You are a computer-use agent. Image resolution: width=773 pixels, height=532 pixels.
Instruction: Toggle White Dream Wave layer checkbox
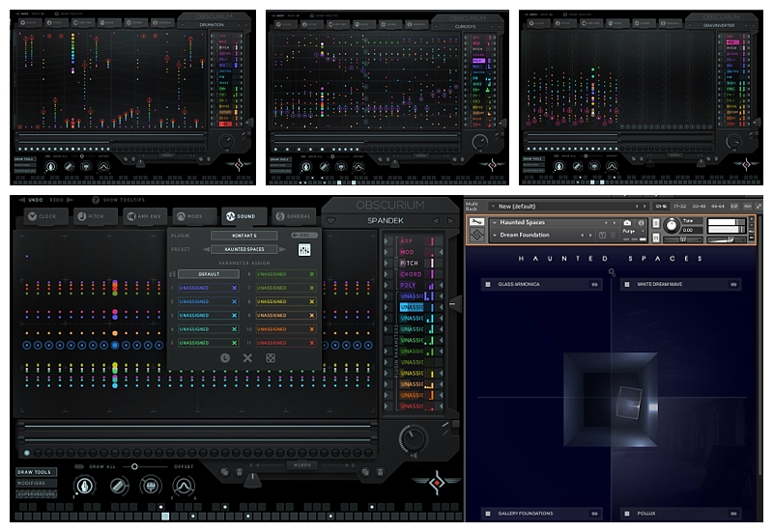pyautogui.click(x=626, y=284)
